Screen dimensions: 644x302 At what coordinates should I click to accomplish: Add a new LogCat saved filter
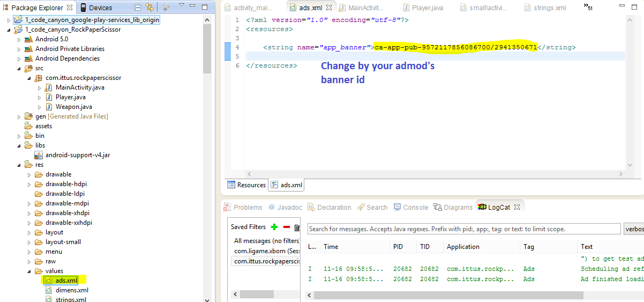tap(274, 227)
